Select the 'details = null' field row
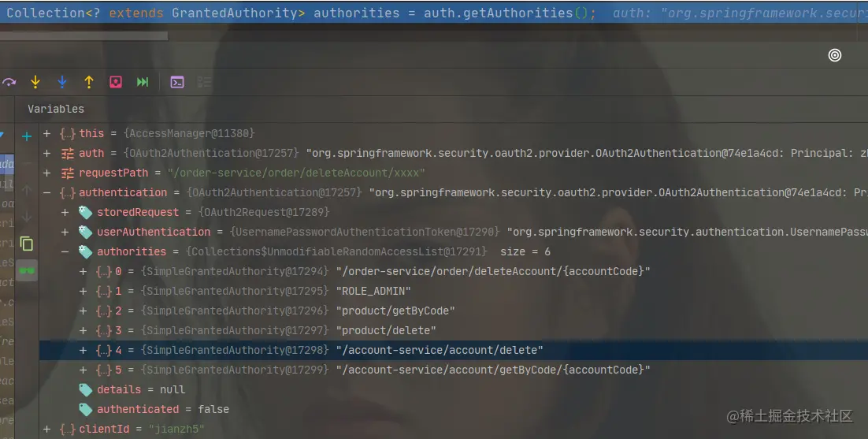Screen dimensions: 868x439 [x=454, y=389]
